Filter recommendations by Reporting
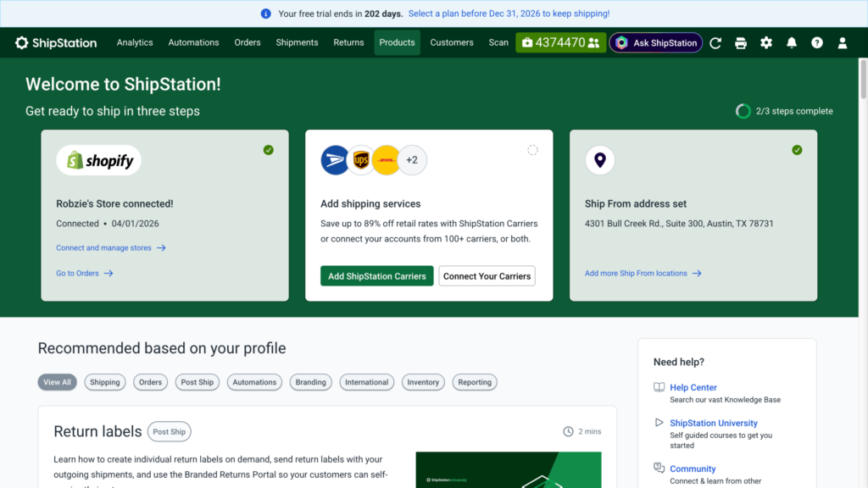Screen dimensions: 868x488 [475, 382]
